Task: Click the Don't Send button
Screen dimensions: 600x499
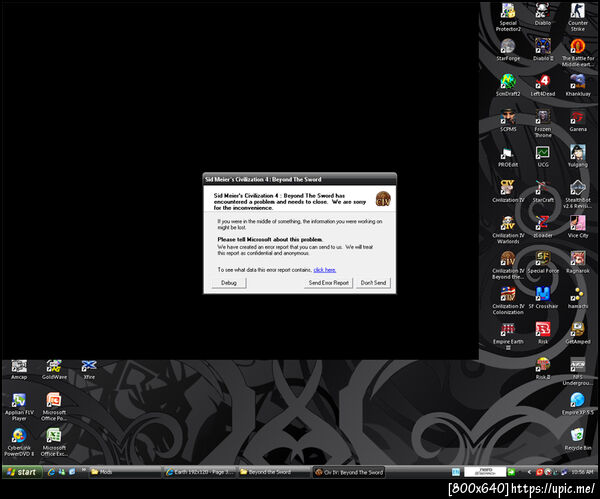Action: [373, 283]
